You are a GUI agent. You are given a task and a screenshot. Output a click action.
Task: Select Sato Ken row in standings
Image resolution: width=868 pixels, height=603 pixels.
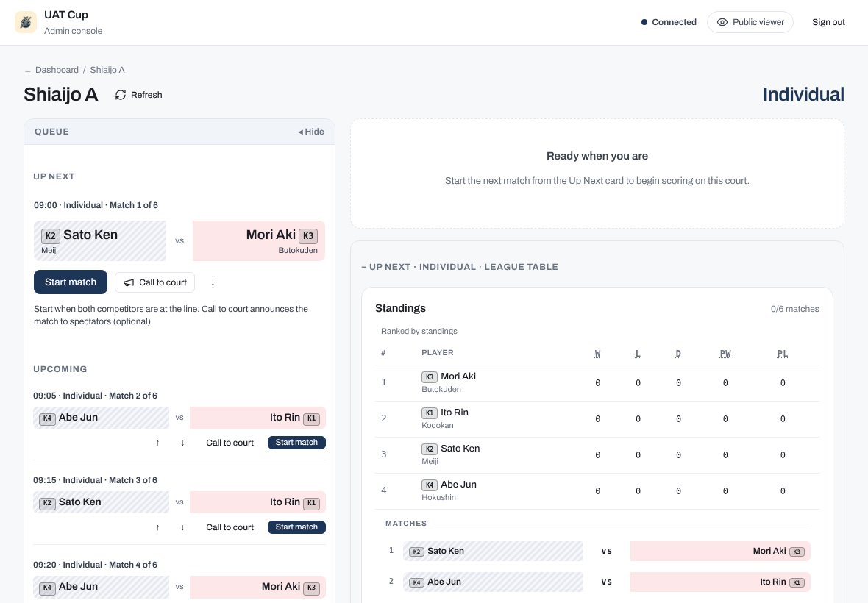[597, 454]
